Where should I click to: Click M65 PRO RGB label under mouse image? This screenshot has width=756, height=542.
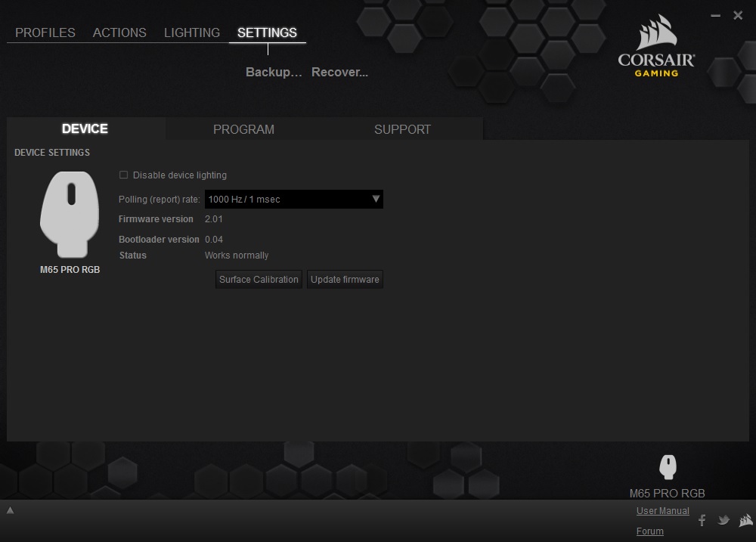70,270
